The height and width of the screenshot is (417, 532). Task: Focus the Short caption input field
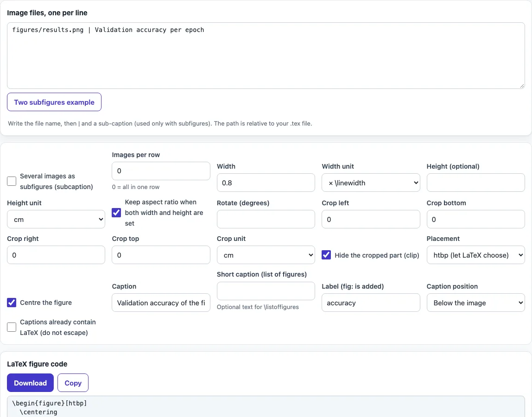pyautogui.click(x=266, y=291)
